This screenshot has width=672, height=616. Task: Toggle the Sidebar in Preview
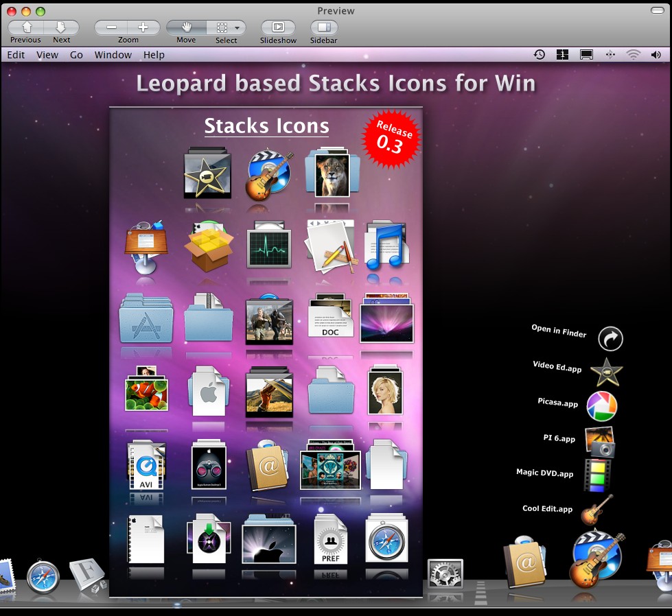click(323, 28)
